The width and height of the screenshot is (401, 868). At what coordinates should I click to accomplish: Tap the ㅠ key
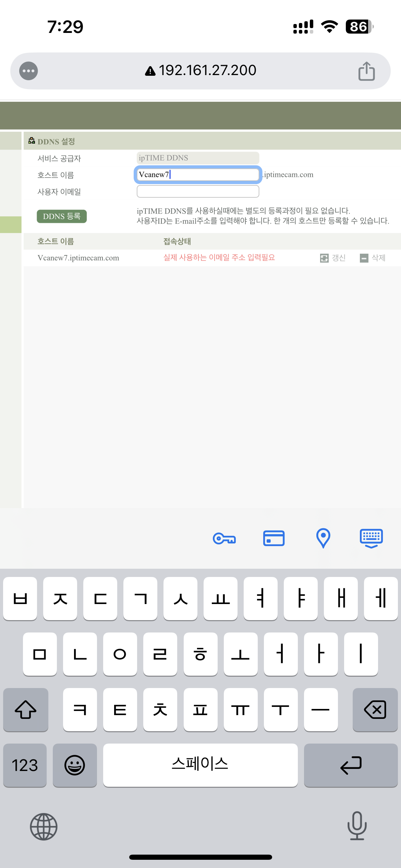pos(241,710)
